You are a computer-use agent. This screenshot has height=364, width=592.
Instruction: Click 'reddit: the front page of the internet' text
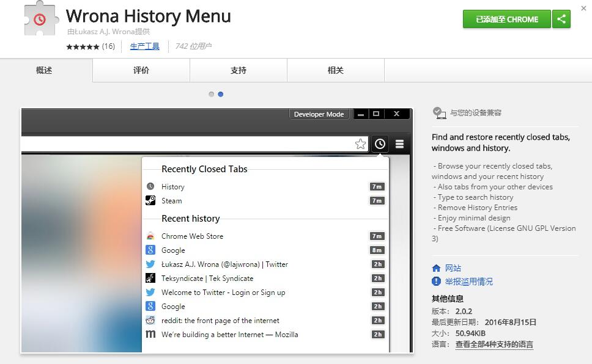(221, 321)
